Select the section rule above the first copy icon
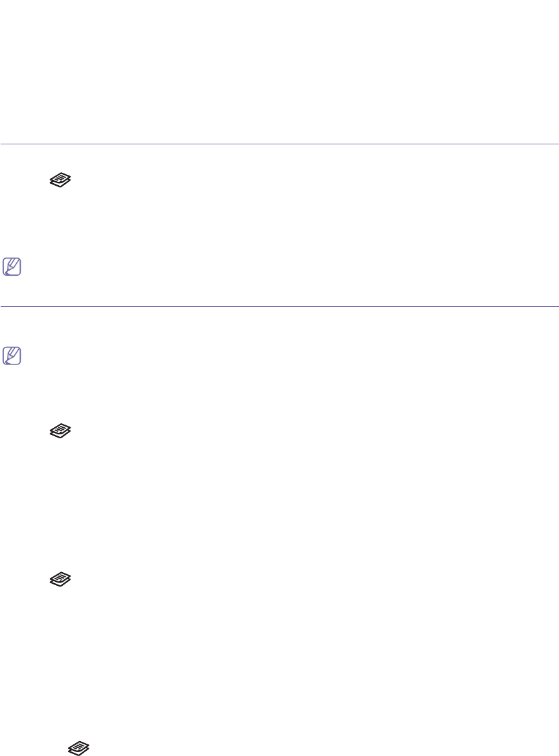The height and width of the screenshot is (756, 559). click(x=279, y=144)
